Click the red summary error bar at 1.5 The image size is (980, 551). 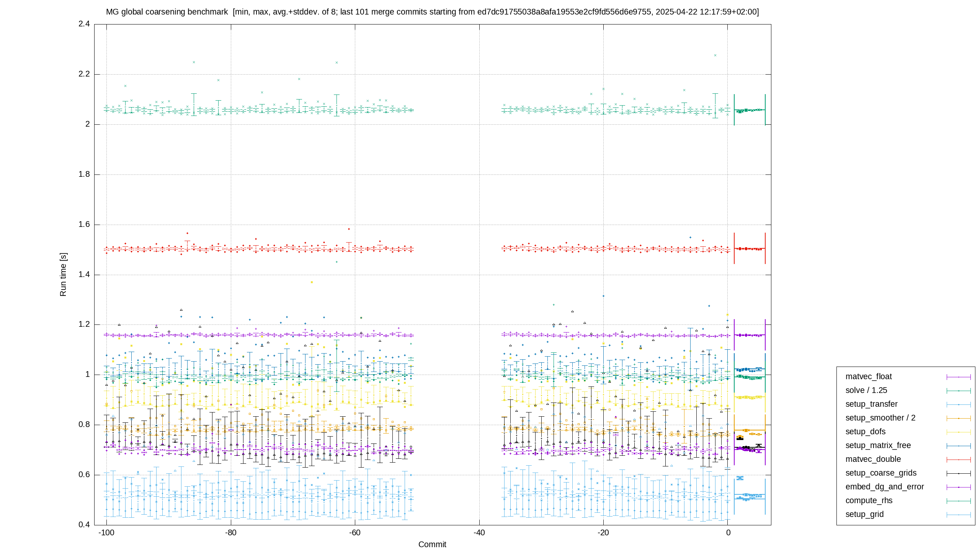(x=750, y=248)
